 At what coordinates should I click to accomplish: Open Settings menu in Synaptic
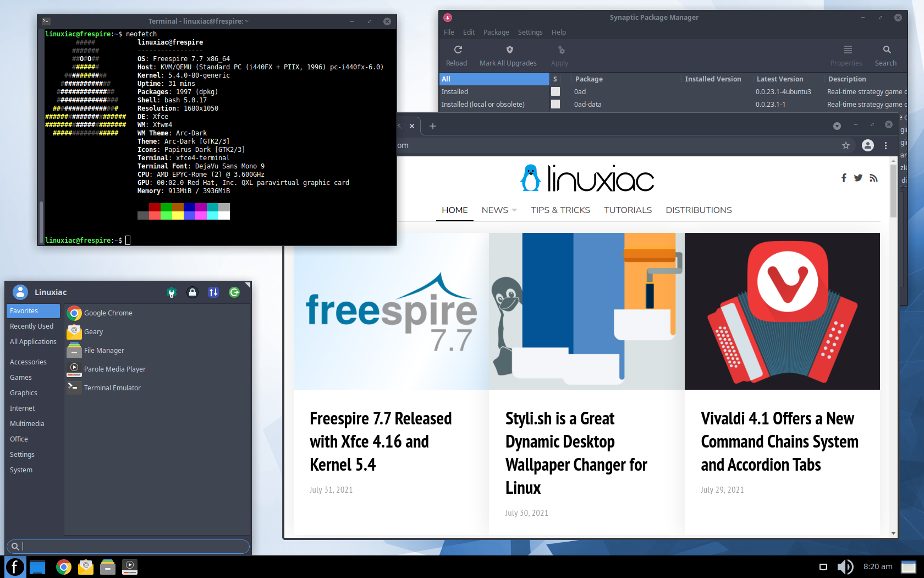pos(530,32)
